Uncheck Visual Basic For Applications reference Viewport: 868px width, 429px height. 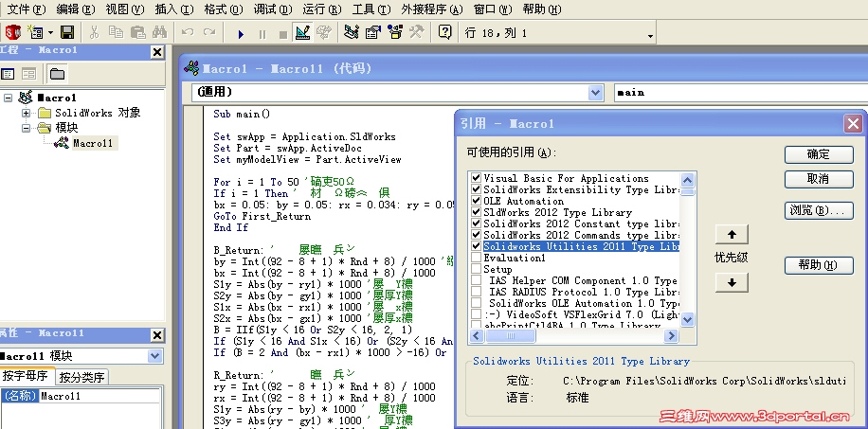coord(476,178)
